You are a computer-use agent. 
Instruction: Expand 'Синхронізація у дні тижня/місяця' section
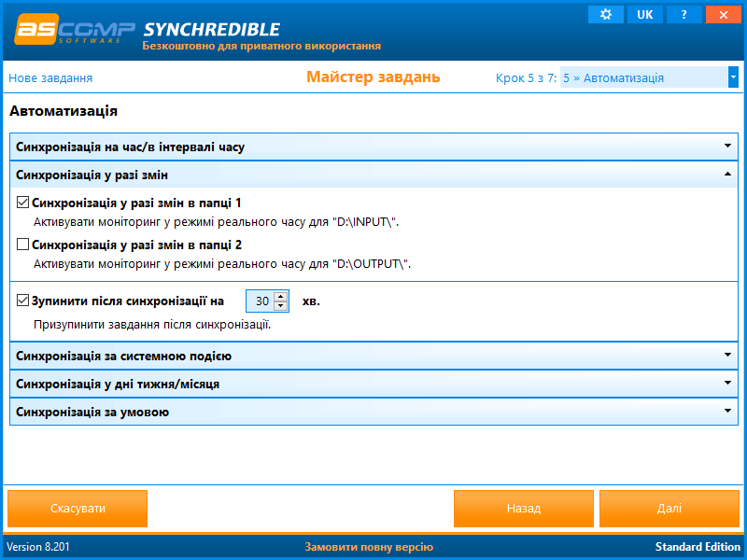pyautogui.click(x=374, y=384)
